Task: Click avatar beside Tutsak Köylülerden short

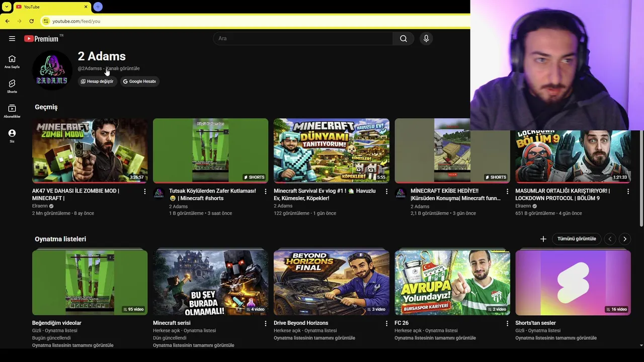Action: tap(159, 194)
